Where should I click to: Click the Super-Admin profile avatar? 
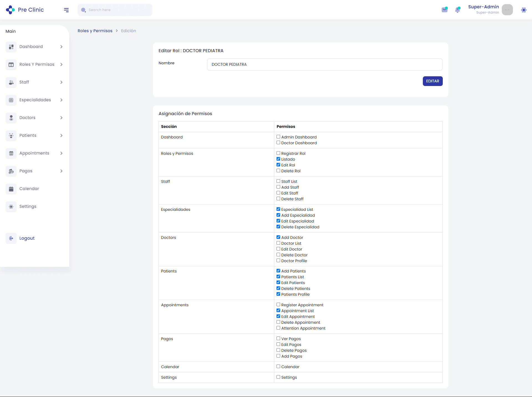click(507, 10)
